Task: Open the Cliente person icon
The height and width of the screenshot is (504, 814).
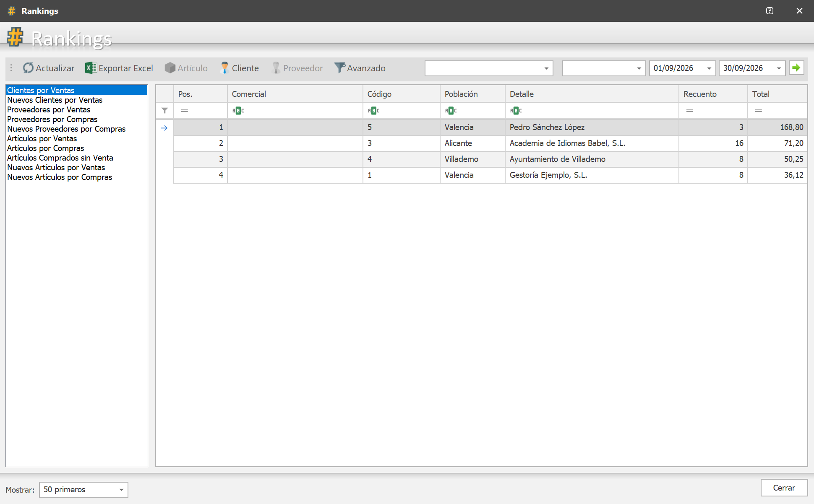Action: (x=224, y=68)
